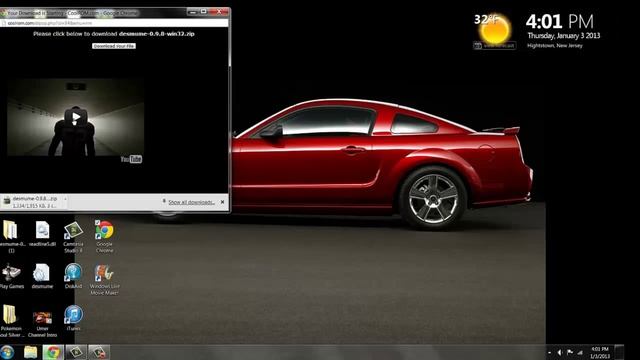Image resolution: width=640 pixels, height=360 pixels.
Task: Switch to Chrome in the taskbar
Action: click(52, 352)
